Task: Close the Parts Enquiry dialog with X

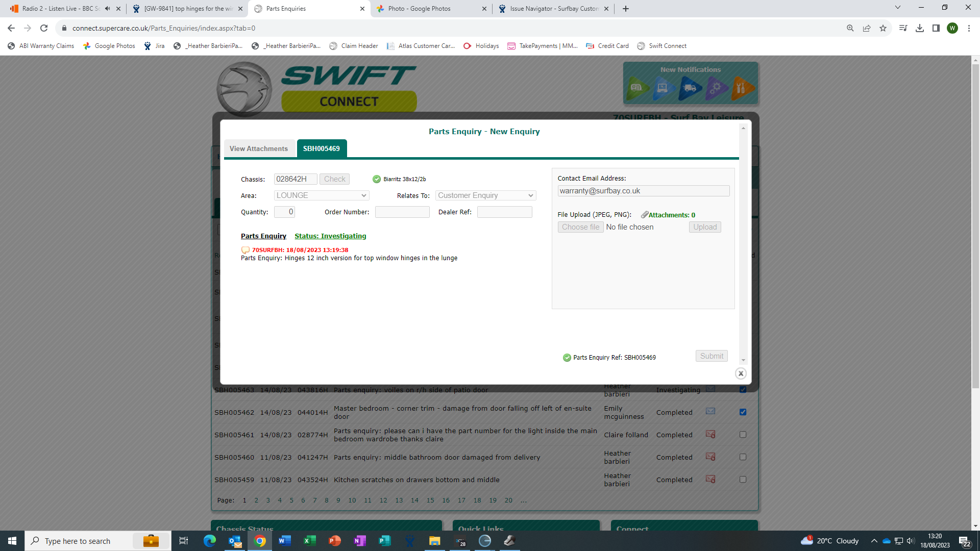Action: point(741,373)
